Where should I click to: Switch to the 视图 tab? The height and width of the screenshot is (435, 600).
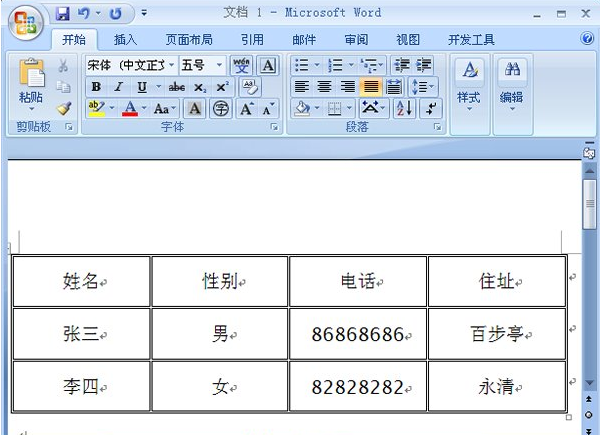(x=408, y=39)
